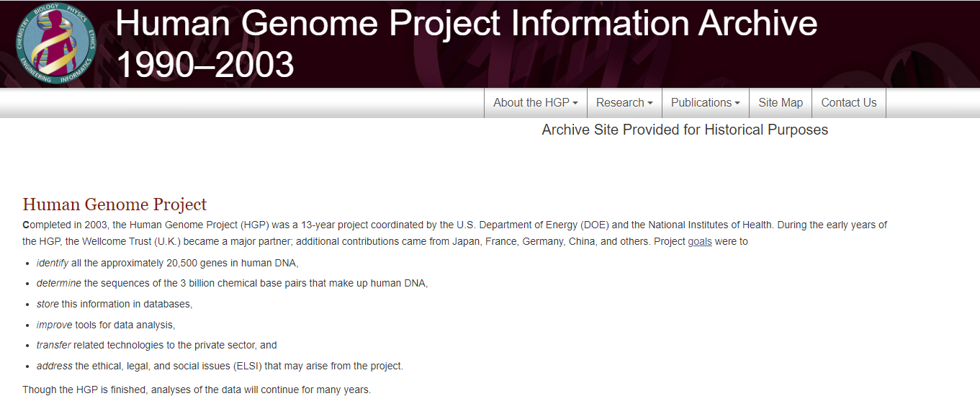
Task: Click the italic word determine in the list
Action: 59,284
